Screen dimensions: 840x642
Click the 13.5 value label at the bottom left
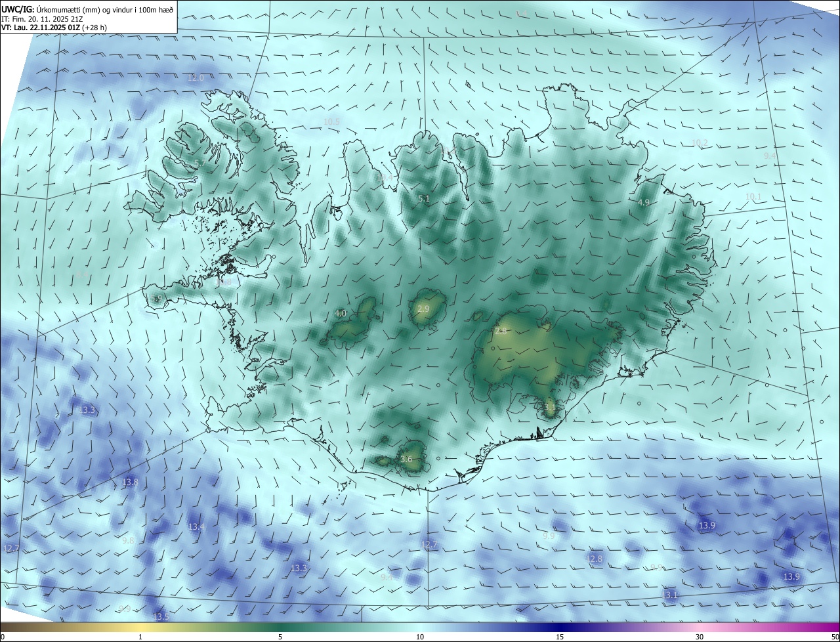[x=161, y=616]
